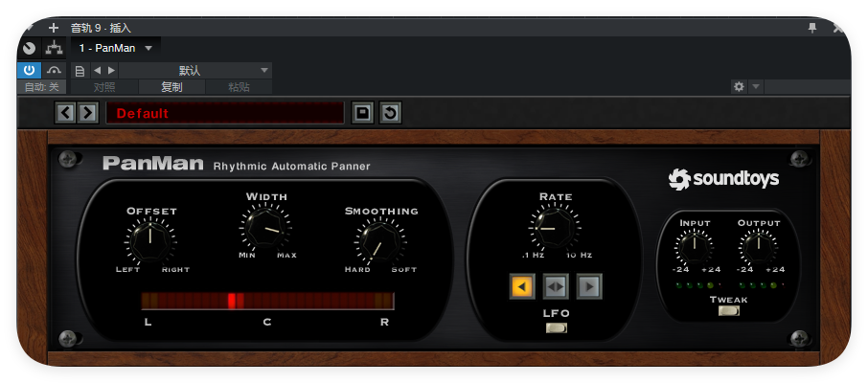
Task: Click the L-C-R pan position meter
Action: click(267, 301)
